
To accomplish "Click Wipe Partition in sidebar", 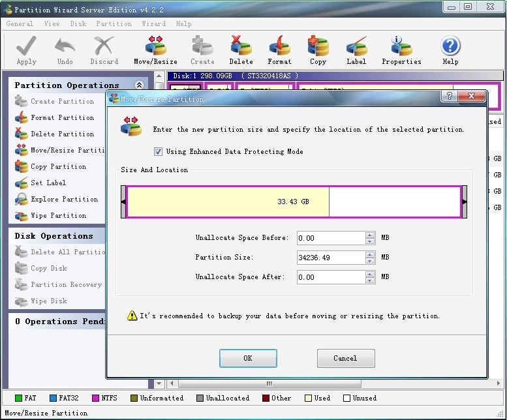I will click(50, 215).
